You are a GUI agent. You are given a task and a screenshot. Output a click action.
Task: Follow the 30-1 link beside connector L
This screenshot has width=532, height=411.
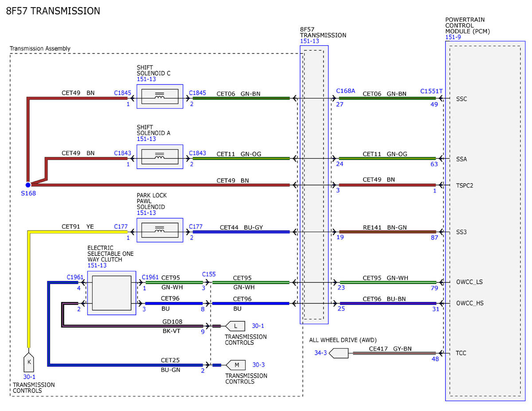tap(258, 326)
